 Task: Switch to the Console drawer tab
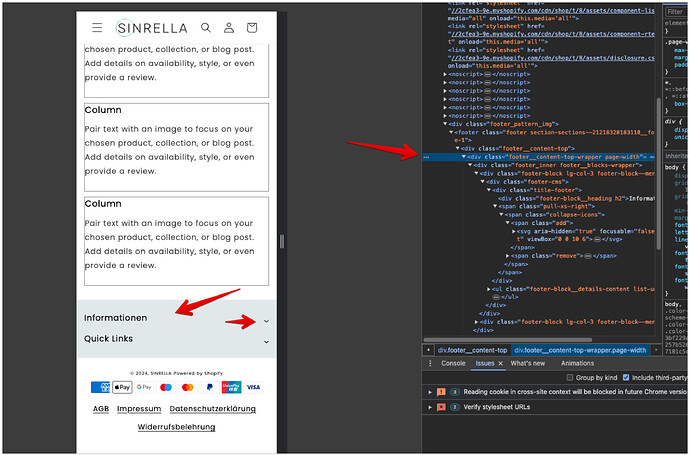453,363
